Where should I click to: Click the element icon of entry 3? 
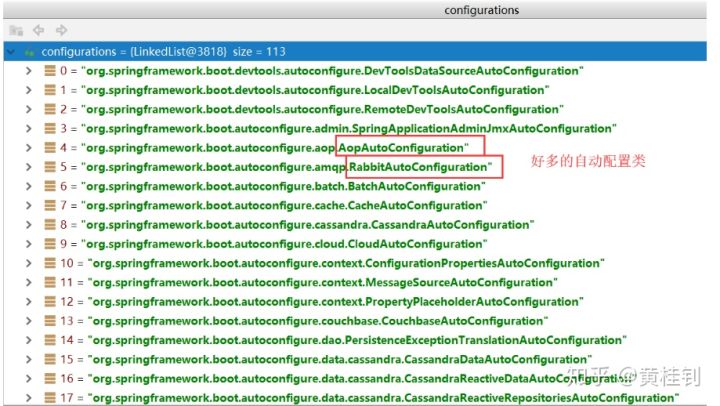pyautogui.click(x=50, y=129)
